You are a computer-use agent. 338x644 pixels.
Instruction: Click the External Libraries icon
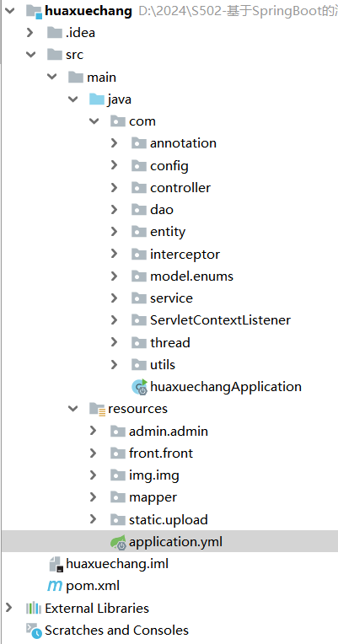[34, 609]
